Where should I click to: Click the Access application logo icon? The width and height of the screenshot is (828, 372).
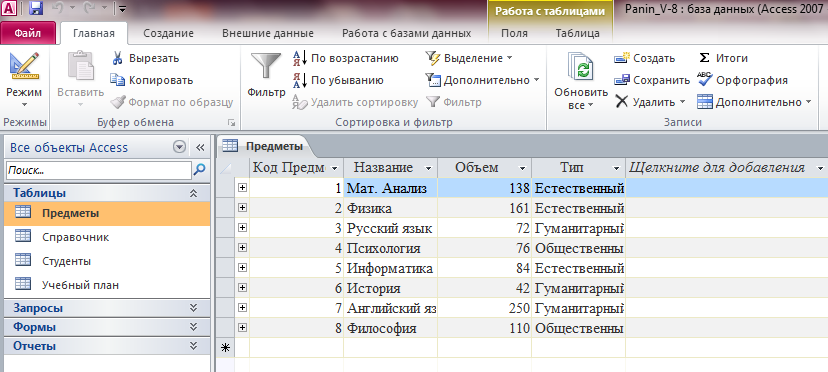[x=9, y=8]
